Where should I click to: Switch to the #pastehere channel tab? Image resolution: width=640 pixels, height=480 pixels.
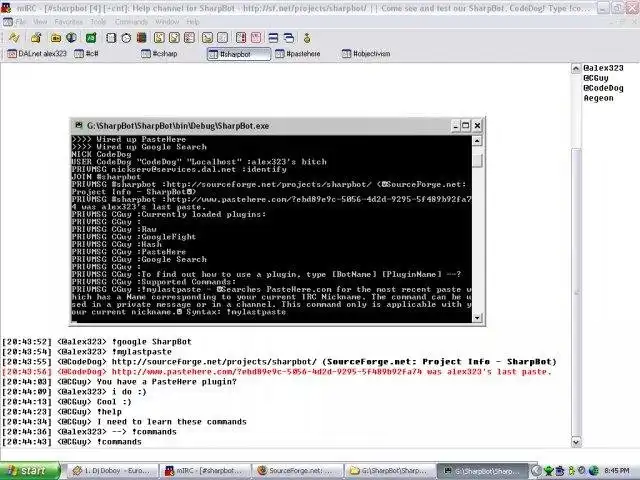(298, 53)
